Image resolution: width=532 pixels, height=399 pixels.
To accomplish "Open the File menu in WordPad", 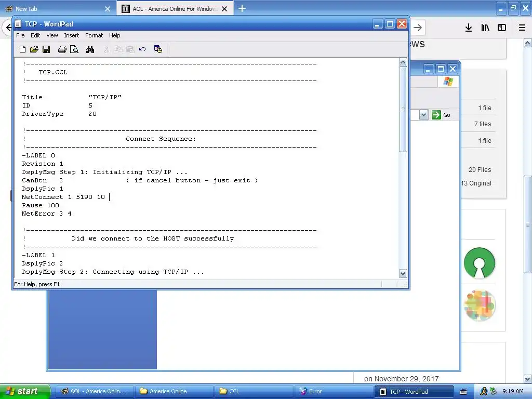I will pyautogui.click(x=20, y=35).
